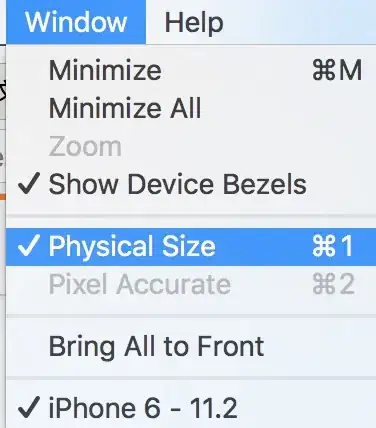
Task: Choose the Pixel Accurate size option
Action: pos(191,284)
